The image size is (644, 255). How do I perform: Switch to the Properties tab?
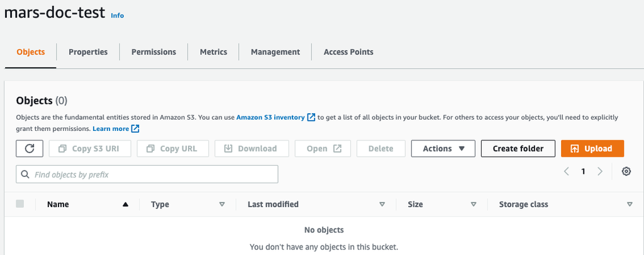(88, 52)
